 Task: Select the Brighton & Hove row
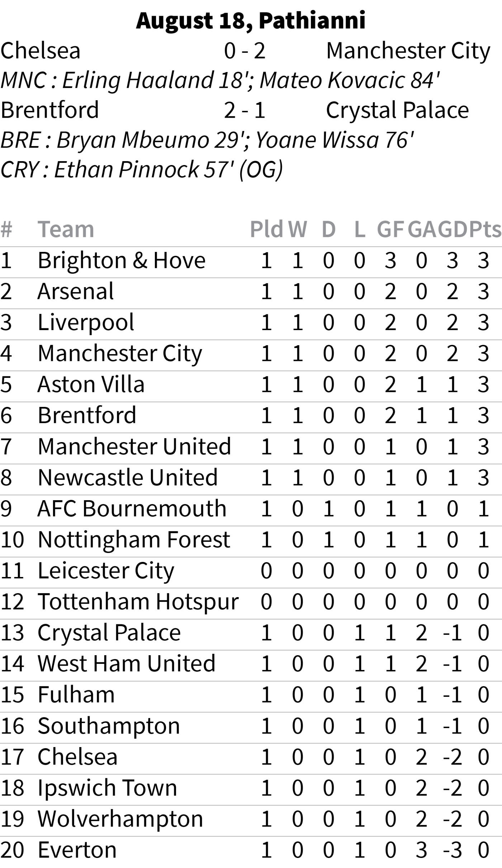251,261
